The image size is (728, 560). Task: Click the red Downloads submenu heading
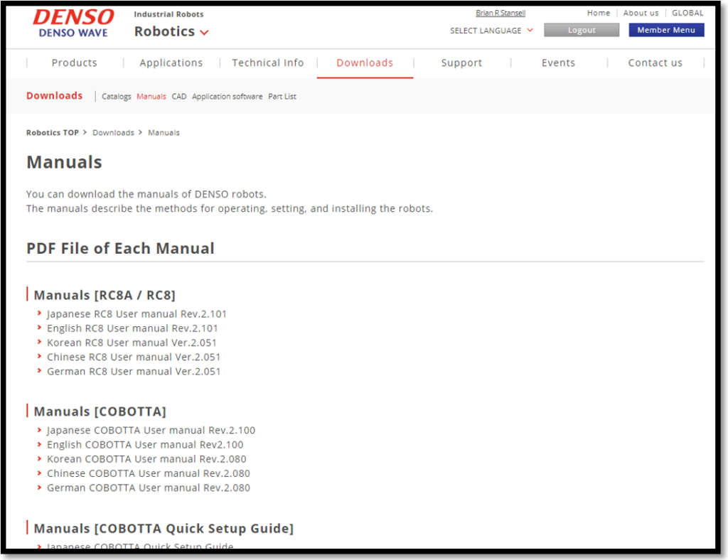pyautogui.click(x=54, y=95)
